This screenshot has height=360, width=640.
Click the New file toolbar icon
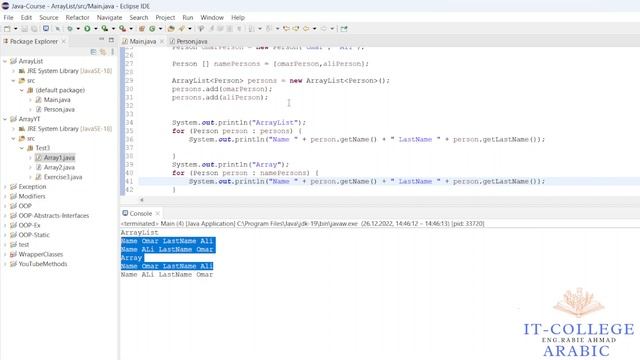point(7,29)
